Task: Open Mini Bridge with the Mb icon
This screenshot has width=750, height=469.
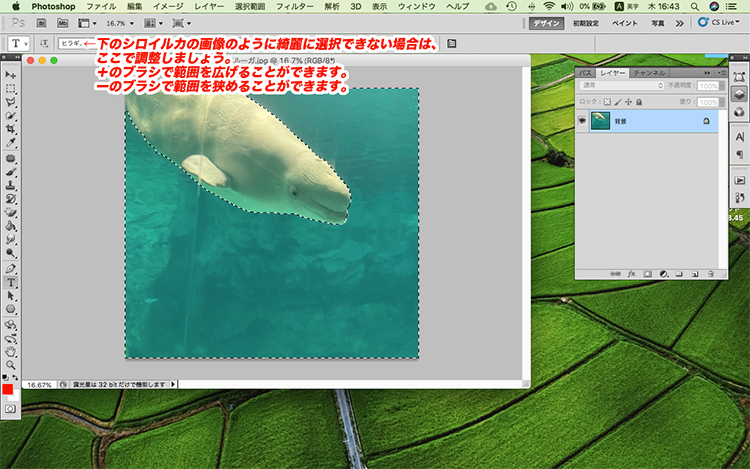Action: pos(62,22)
